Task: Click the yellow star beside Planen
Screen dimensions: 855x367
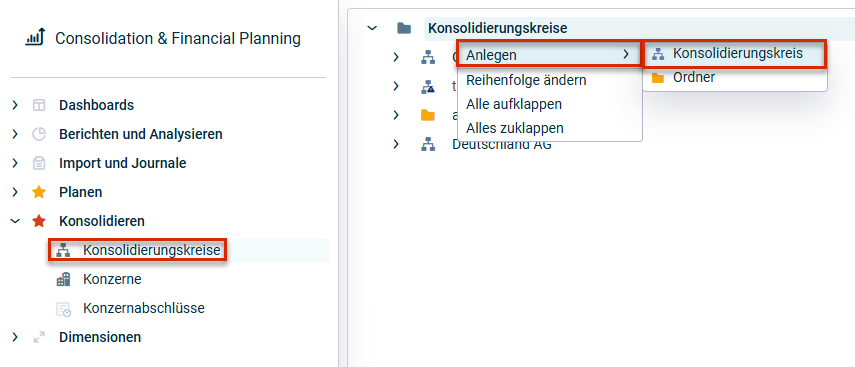Action: [39, 192]
